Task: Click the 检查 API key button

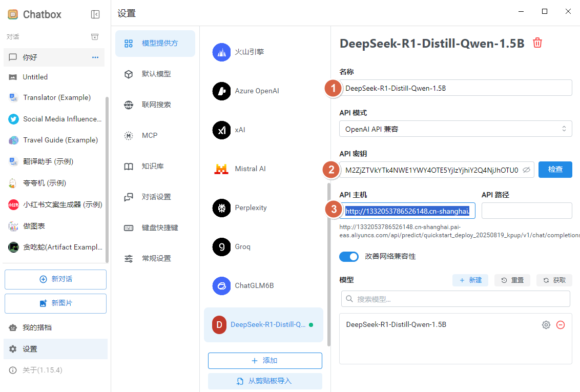Action: [555, 170]
